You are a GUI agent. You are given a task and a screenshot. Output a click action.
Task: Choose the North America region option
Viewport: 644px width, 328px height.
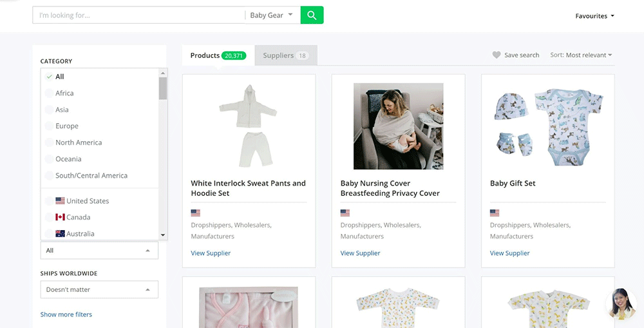click(78, 142)
